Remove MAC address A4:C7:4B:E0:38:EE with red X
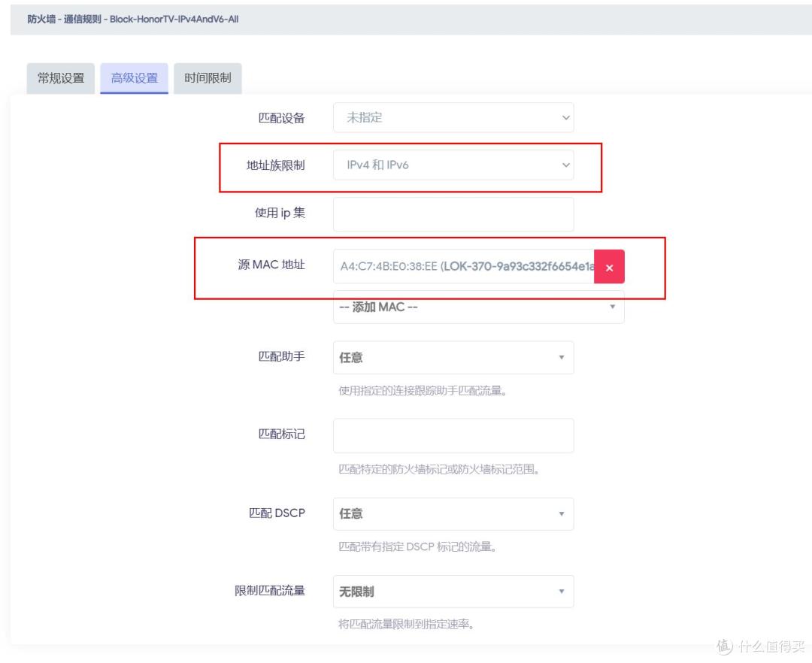The height and width of the screenshot is (663, 812). [x=609, y=267]
